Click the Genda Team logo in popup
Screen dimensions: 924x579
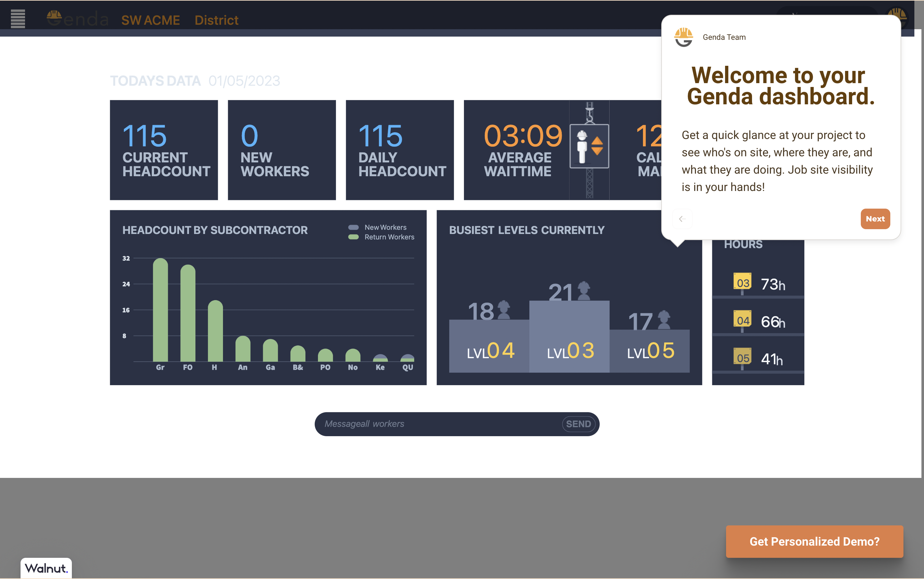click(x=684, y=37)
